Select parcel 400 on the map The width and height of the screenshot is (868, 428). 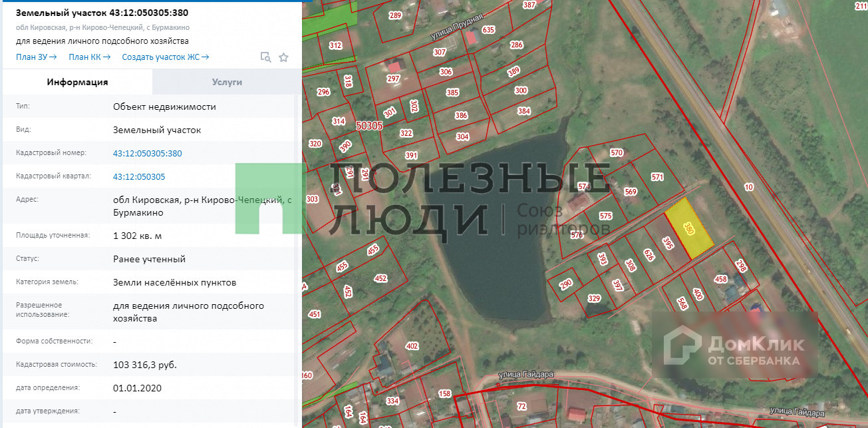(698, 294)
